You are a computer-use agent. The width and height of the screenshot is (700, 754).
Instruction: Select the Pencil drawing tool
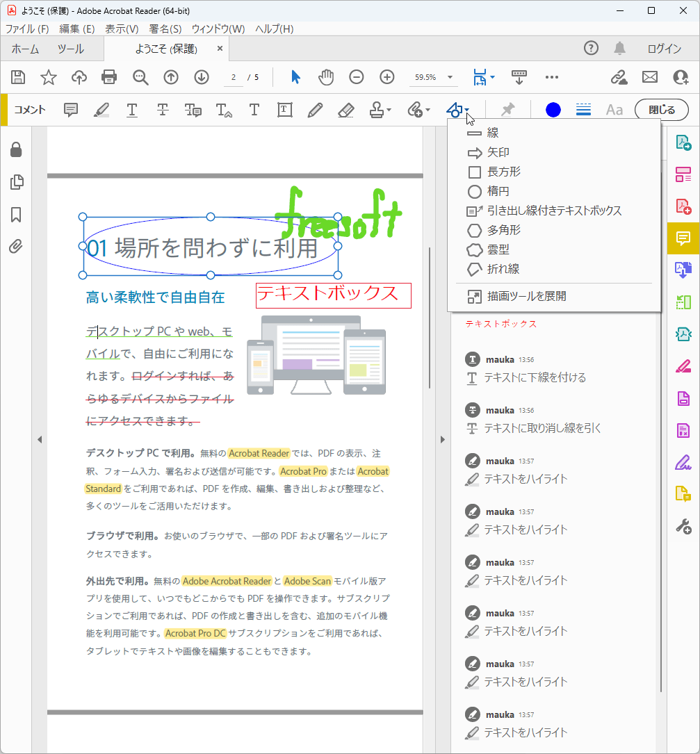[315, 110]
